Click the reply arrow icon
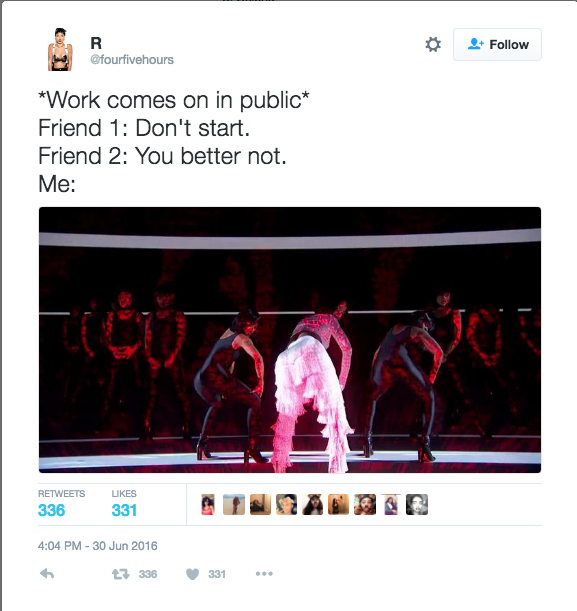The image size is (577, 611). click(47, 574)
